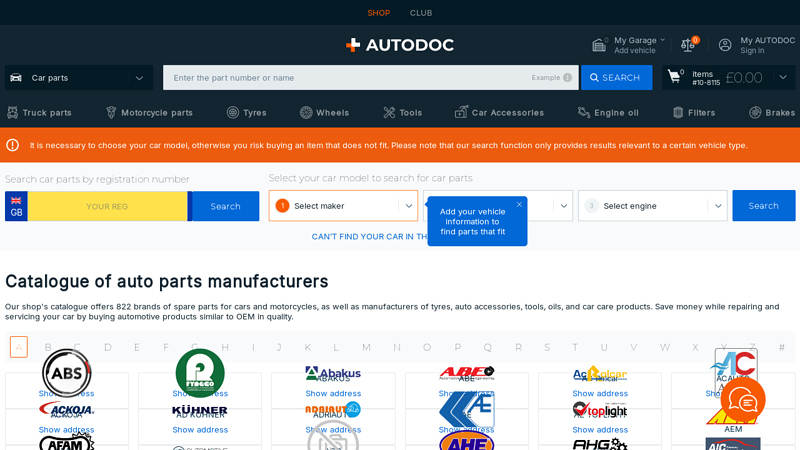Click Sign in link
800x450 pixels.
(752, 51)
